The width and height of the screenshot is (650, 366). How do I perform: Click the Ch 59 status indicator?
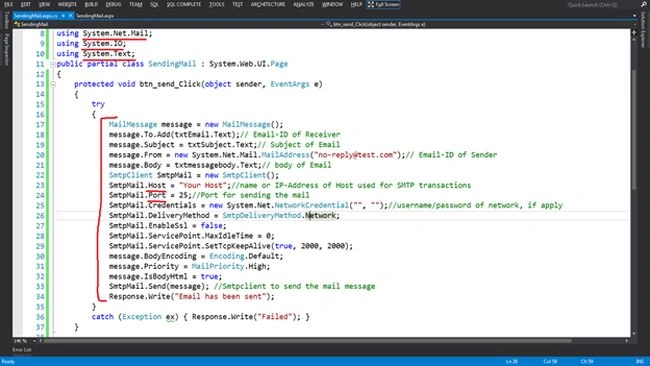point(587,361)
